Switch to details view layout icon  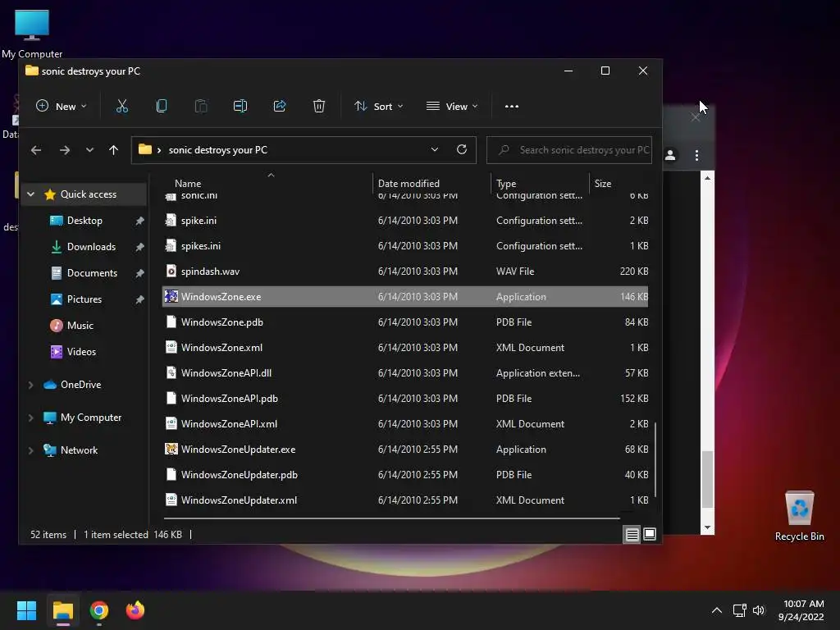[632, 535]
